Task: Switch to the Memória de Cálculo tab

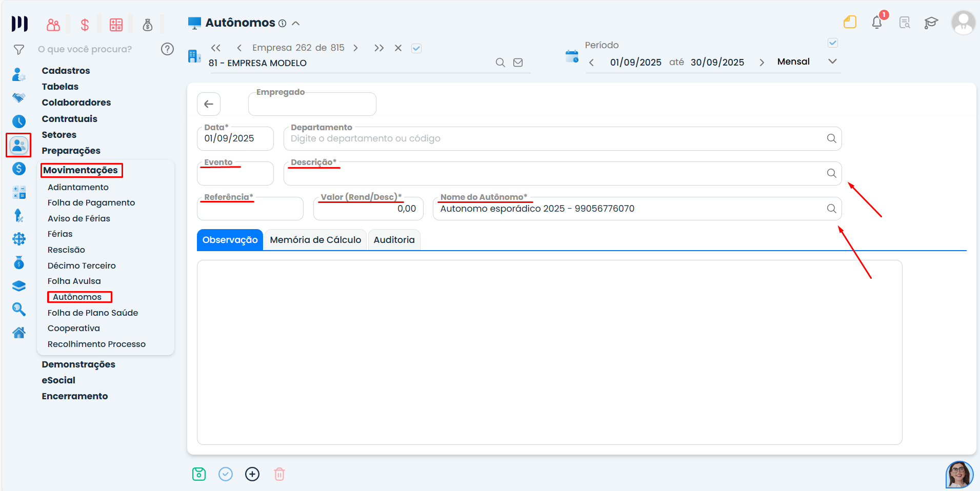Action: point(315,240)
